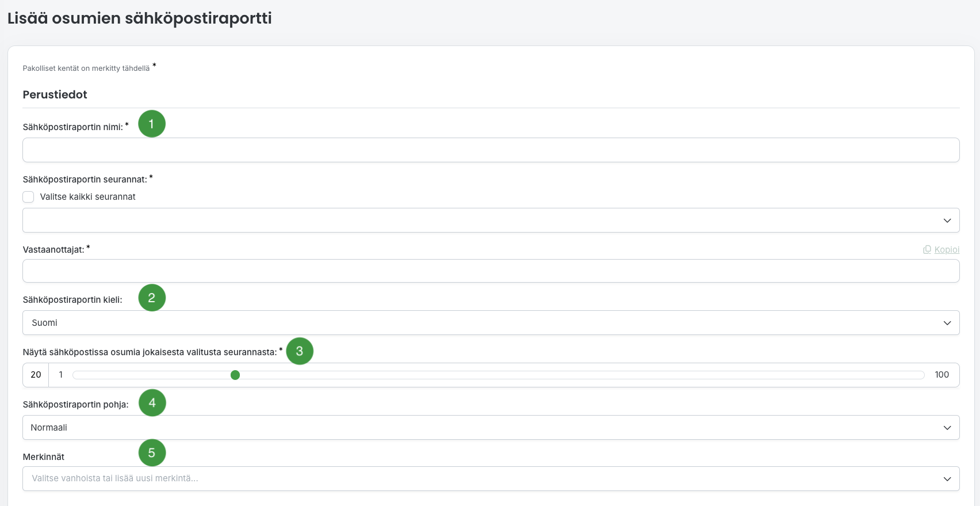
Task: Click the copy icon beside Kopioi
Action: coord(927,250)
